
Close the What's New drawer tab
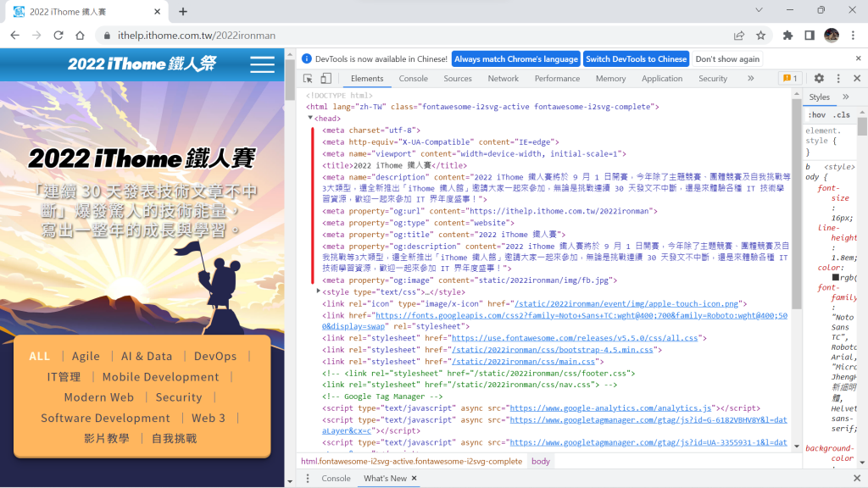pos(414,478)
